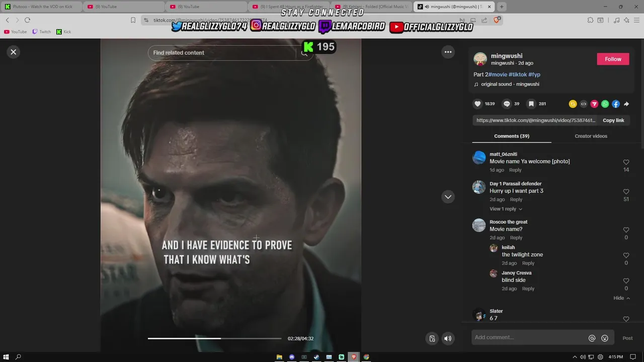Open Windows Start menu
Screen dimensions: 644x362
pyautogui.click(x=5, y=357)
